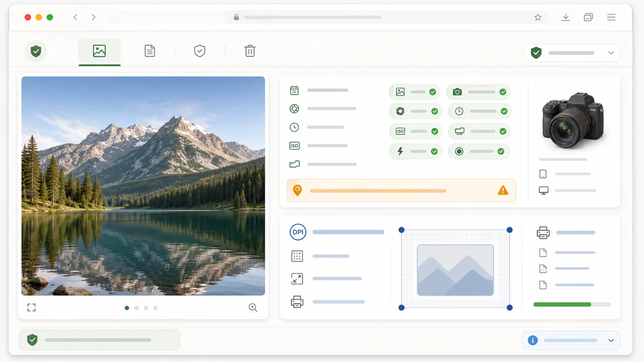
Task: Click the ISO metadata icon in the list
Action: [x=294, y=146]
